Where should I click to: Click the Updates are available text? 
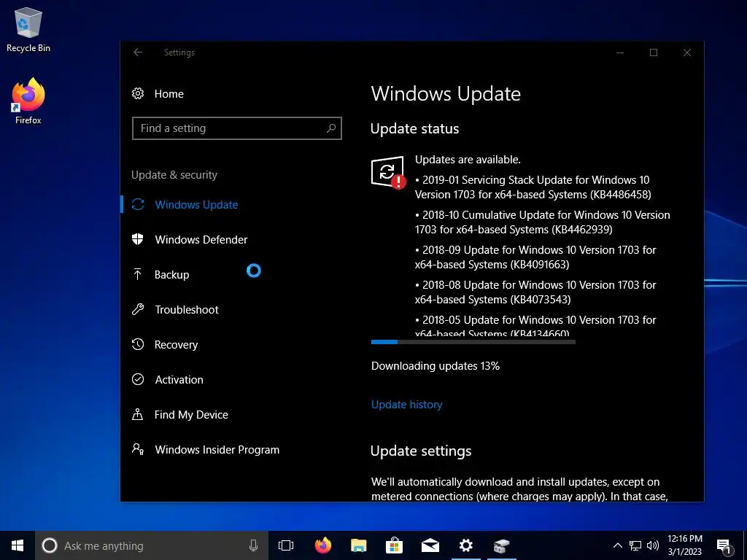point(468,160)
